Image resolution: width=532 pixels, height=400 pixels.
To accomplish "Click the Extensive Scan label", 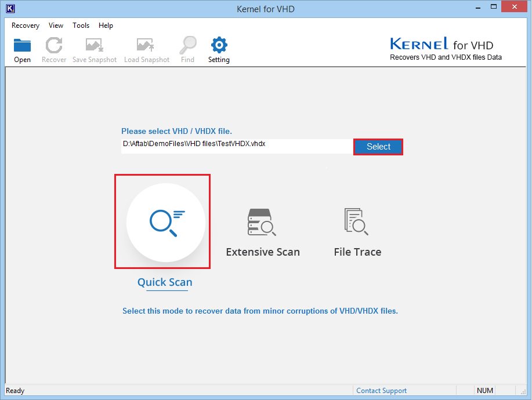I will [x=263, y=252].
